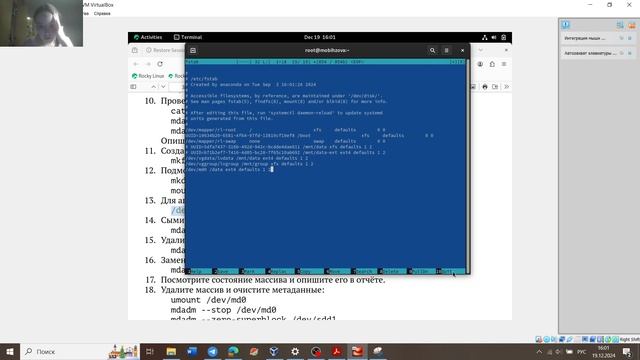
Task: Open a new tab in the terminal window
Action: [x=193, y=50]
